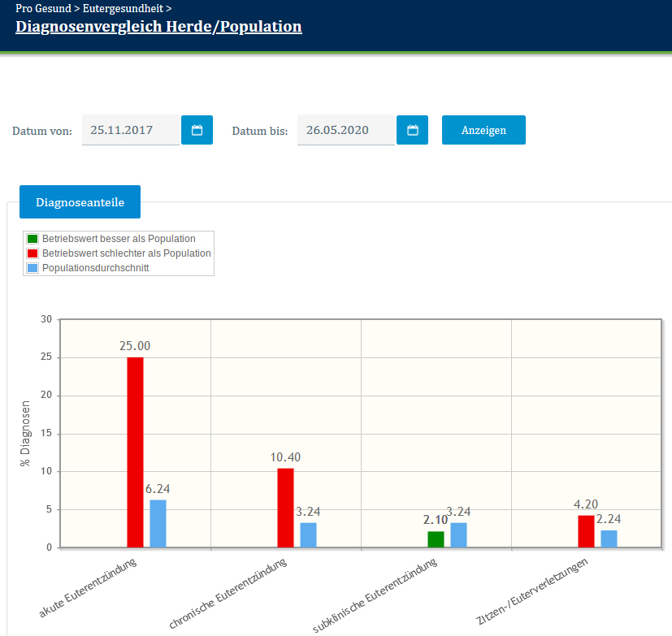Click the red 10.40 bar for chronische Euterentzündung

point(285,508)
